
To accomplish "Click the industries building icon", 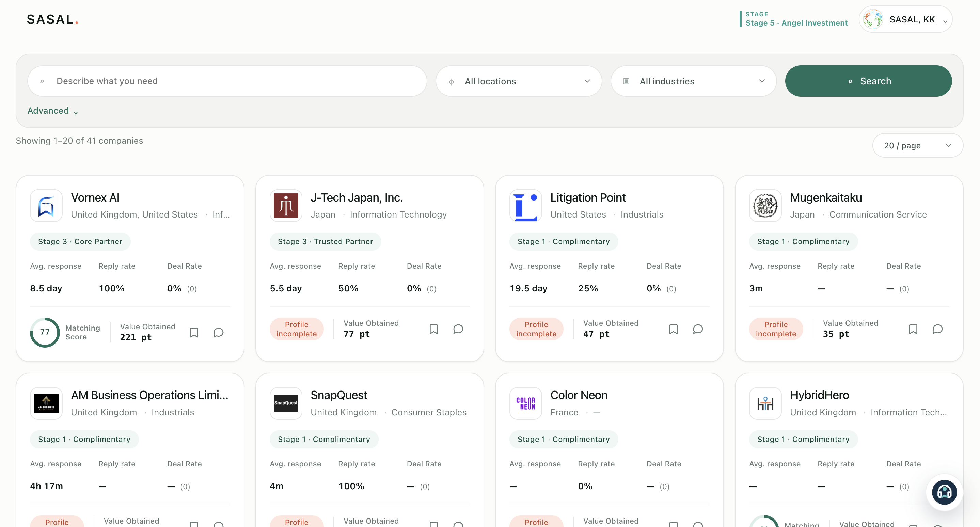I will tap(626, 81).
